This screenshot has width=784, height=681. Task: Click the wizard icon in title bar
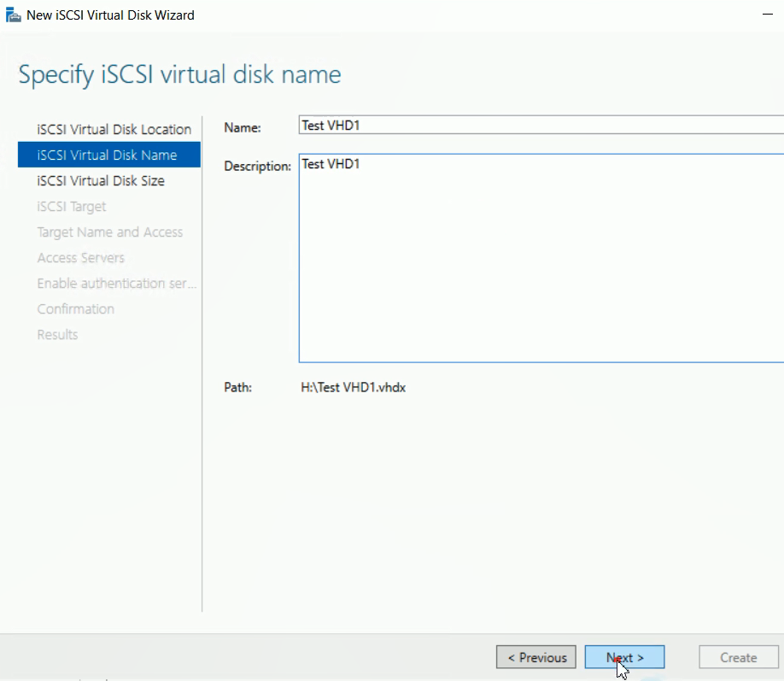click(x=14, y=15)
